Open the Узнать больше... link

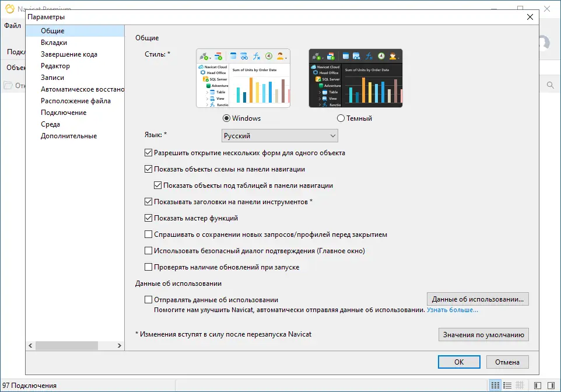(452, 310)
